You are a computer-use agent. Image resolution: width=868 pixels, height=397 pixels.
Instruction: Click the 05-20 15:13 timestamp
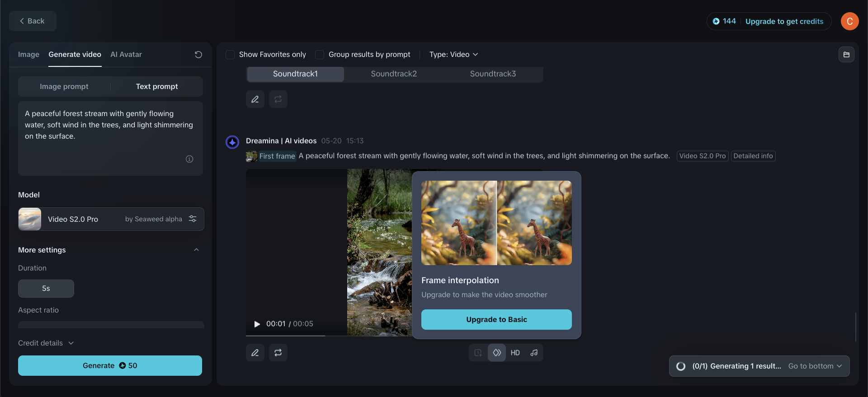pos(343,141)
